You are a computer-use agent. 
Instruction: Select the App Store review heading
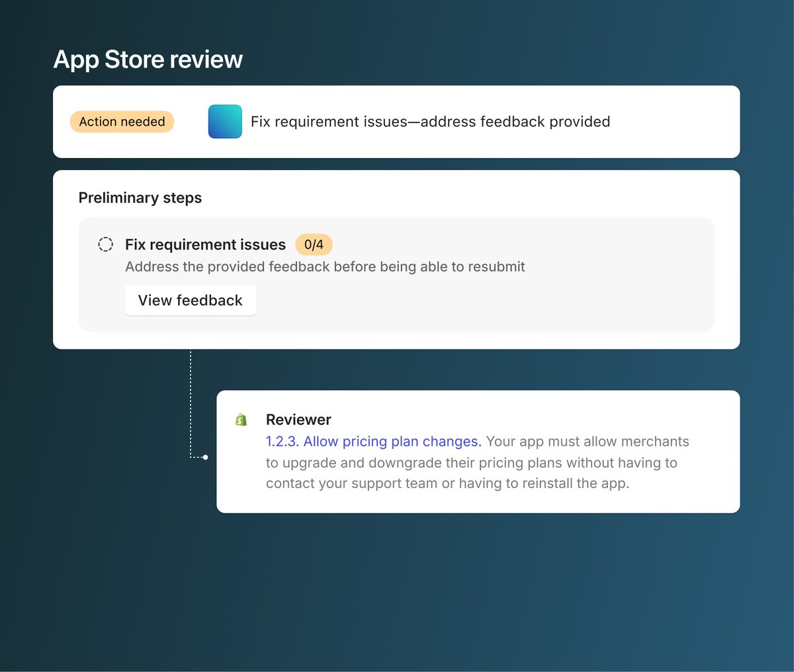148,60
